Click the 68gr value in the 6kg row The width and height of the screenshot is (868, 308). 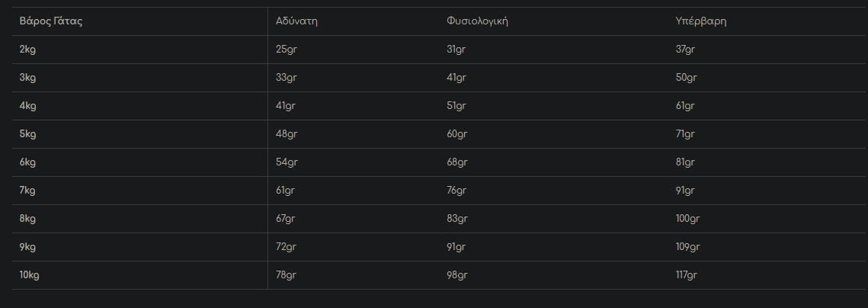[x=457, y=162]
